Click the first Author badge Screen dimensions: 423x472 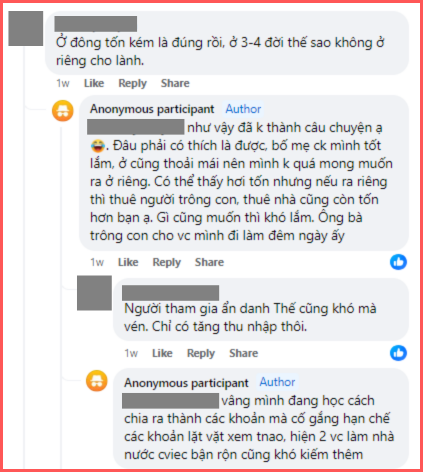243,109
